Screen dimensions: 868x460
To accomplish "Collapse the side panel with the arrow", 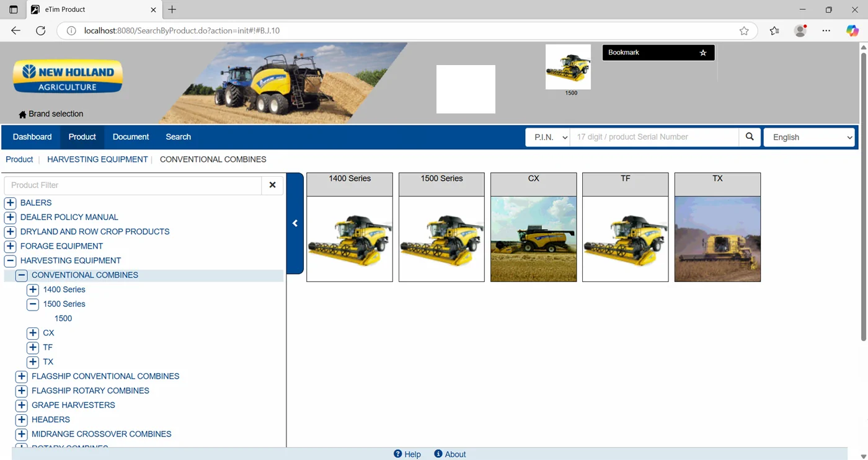I will [x=295, y=223].
